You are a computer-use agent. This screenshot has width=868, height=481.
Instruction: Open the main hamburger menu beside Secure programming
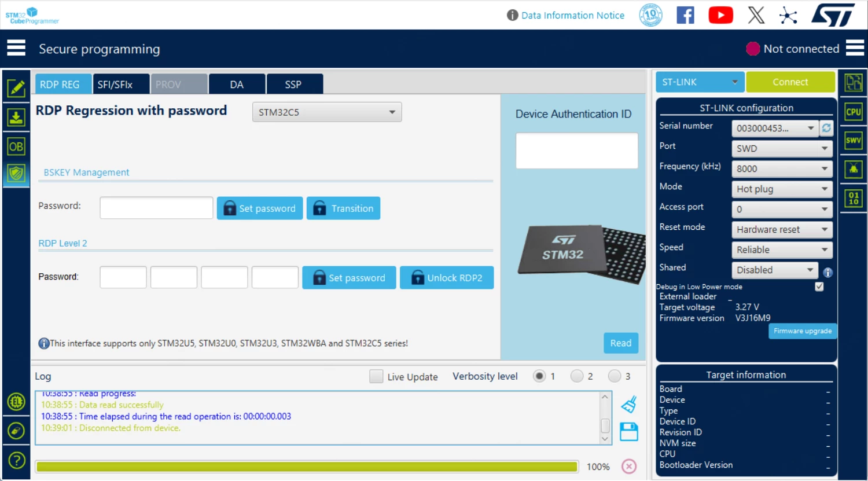click(16, 48)
